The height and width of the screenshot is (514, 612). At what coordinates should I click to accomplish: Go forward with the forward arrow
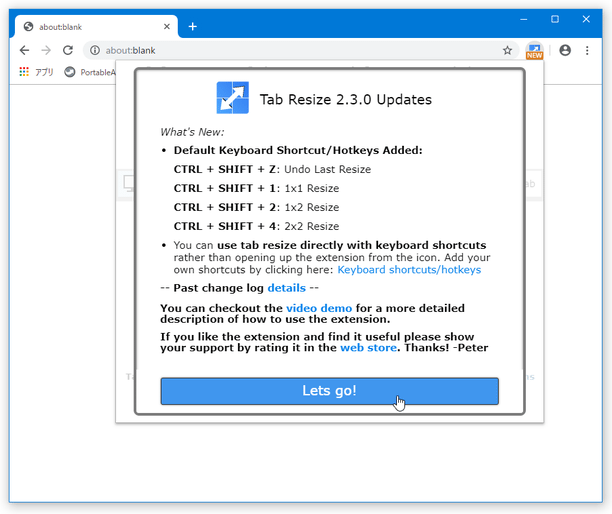46,50
